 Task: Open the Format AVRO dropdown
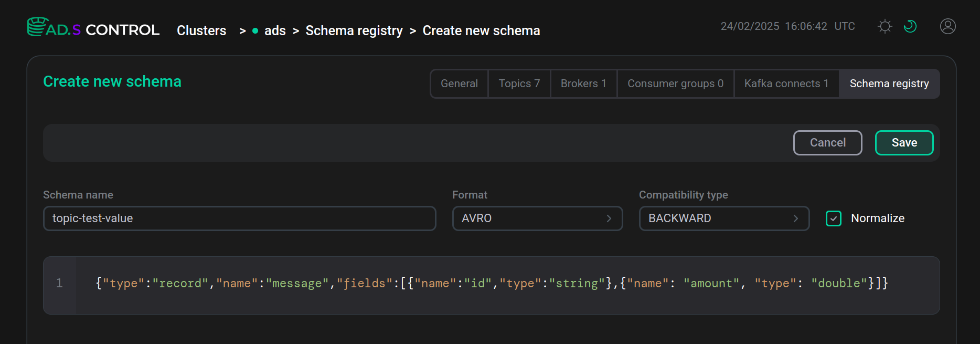point(537,218)
